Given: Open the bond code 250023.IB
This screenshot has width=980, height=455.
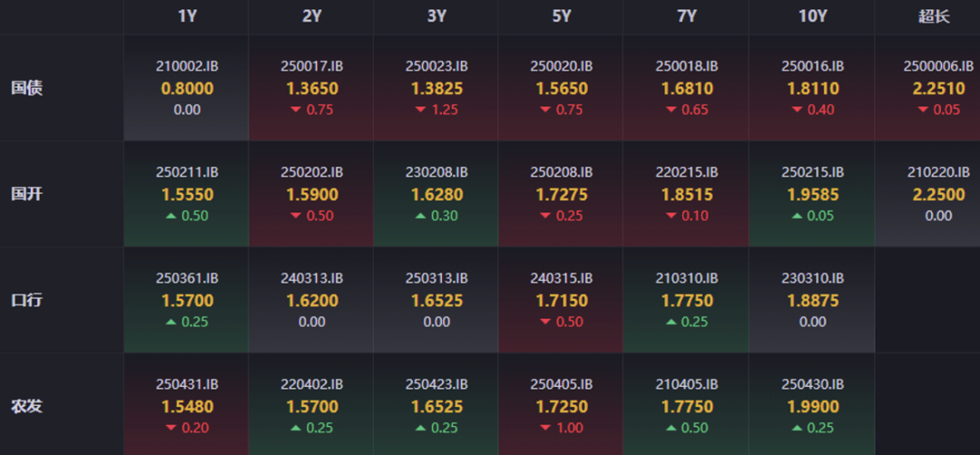Looking at the screenshot, I should coord(436,66).
